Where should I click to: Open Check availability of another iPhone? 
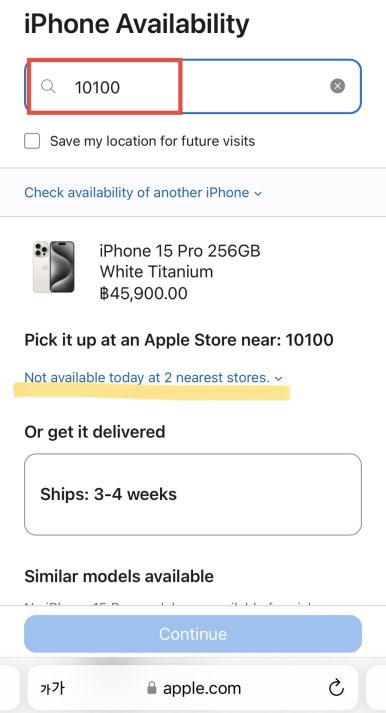(136, 192)
